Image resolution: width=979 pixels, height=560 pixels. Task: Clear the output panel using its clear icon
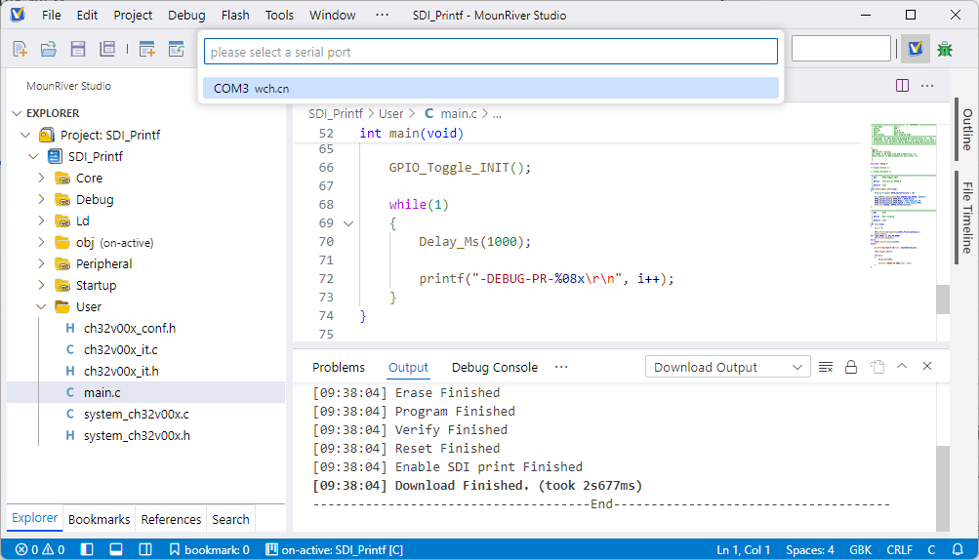click(826, 367)
